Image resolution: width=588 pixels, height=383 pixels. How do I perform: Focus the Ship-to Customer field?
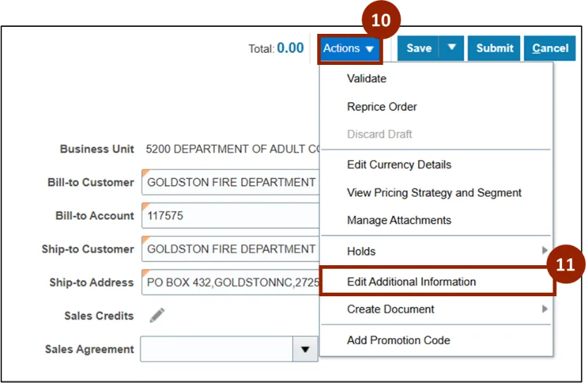231,249
